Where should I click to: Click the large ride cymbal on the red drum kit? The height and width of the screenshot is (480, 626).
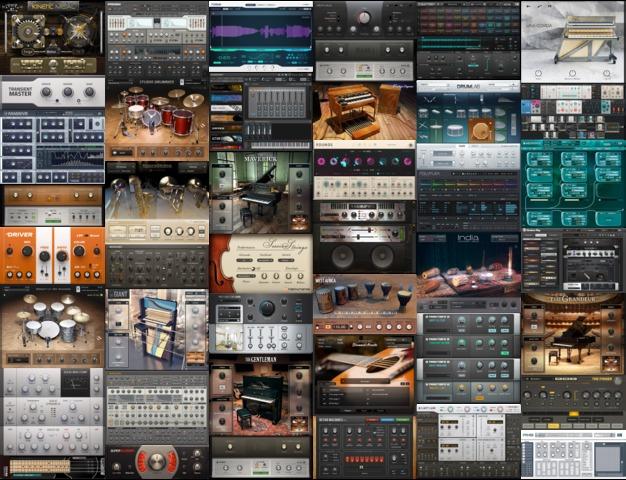[x=194, y=101]
